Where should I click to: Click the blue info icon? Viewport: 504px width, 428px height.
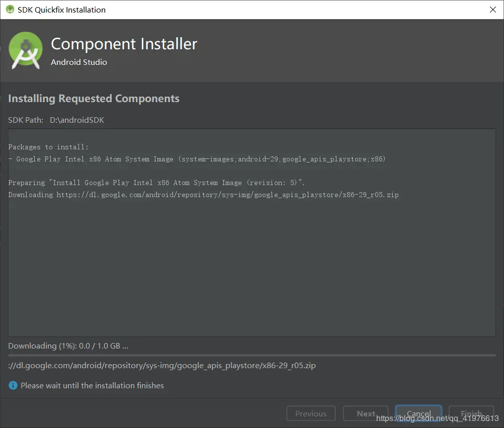point(13,385)
